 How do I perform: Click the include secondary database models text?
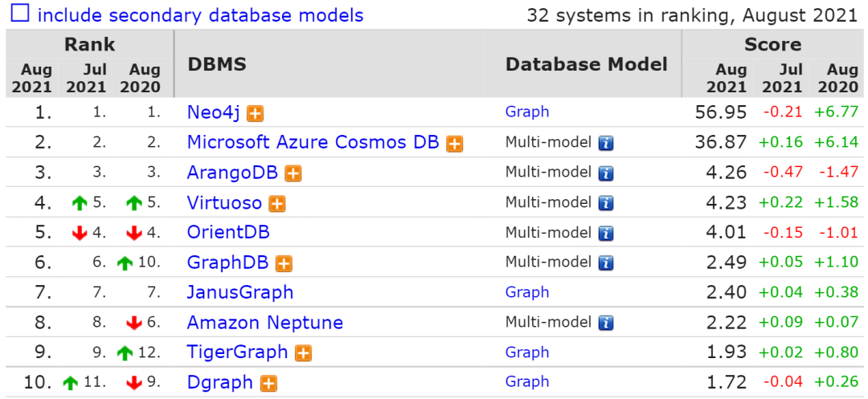(200, 15)
